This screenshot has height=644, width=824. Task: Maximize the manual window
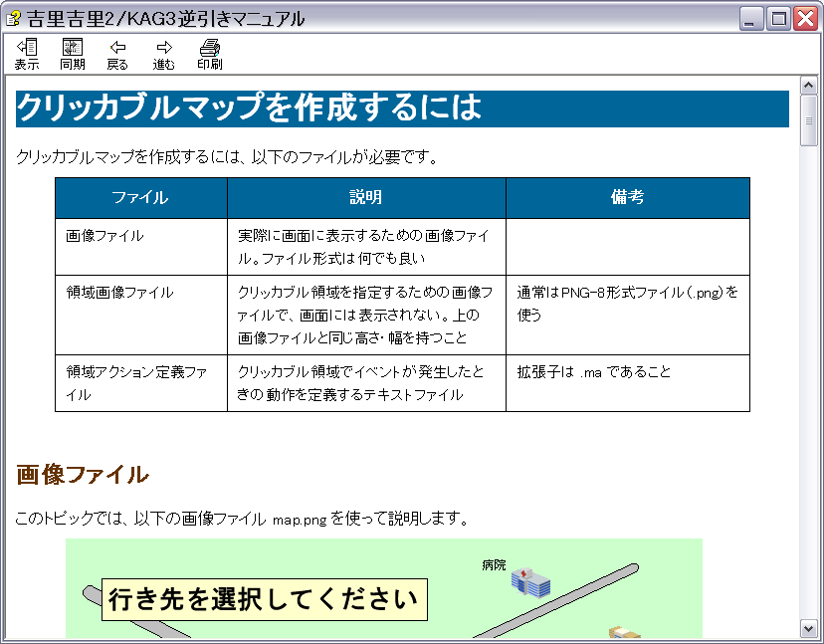778,18
